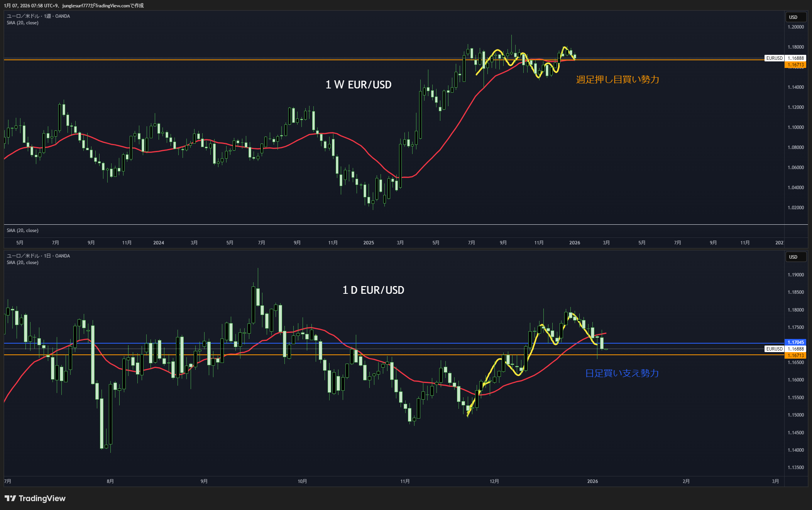Click the white EURUSD 1.16888 price tag on weekly axis

pyautogui.click(x=796, y=58)
